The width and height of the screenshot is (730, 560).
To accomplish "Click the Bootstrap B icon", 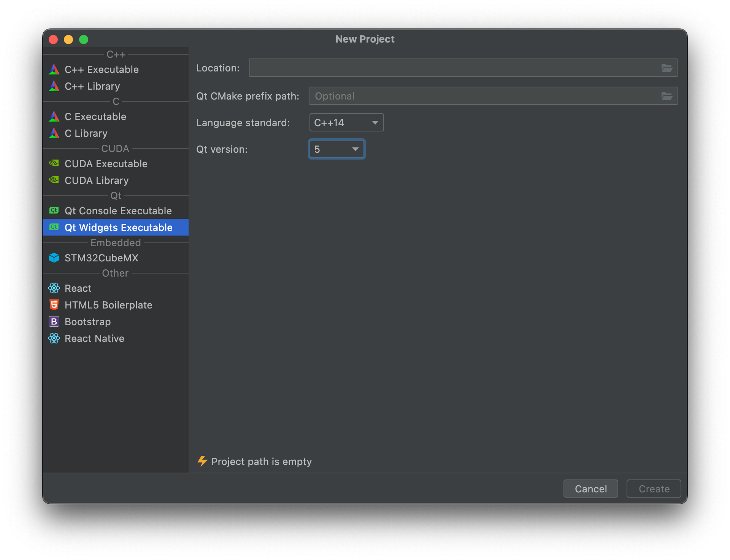I will pyautogui.click(x=54, y=322).
